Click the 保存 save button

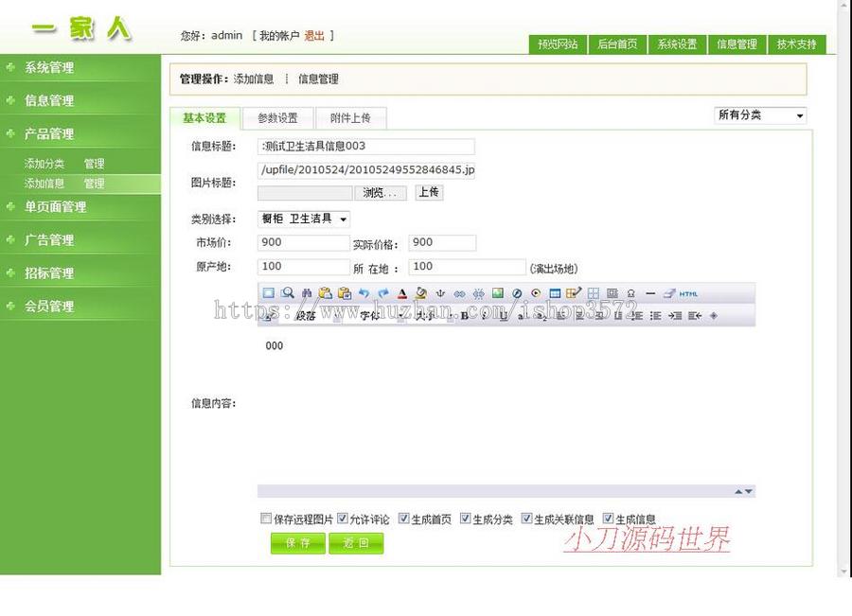pos(297,543)
